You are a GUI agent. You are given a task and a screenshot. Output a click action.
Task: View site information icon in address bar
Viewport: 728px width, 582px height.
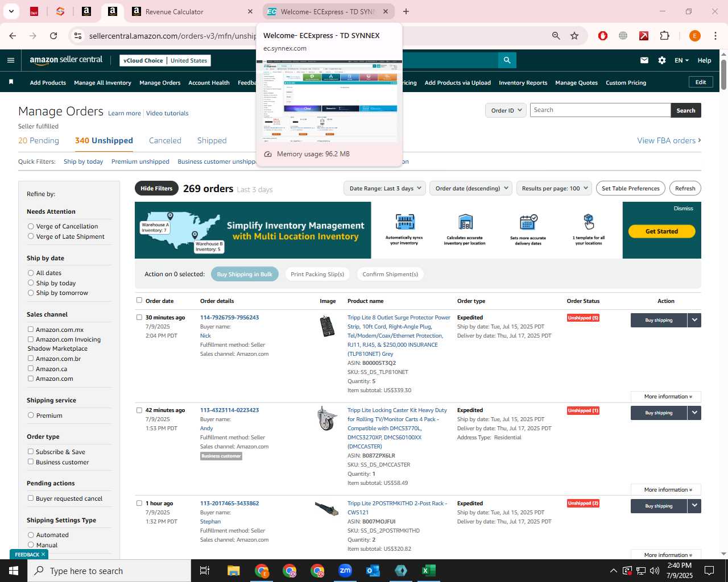pyautogui.click(x=77, y=36)
